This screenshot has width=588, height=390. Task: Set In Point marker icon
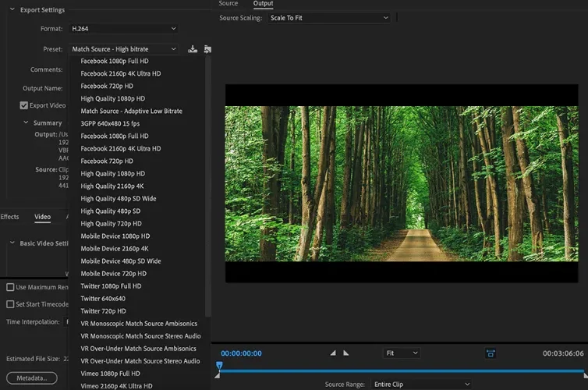coord(333,353)
